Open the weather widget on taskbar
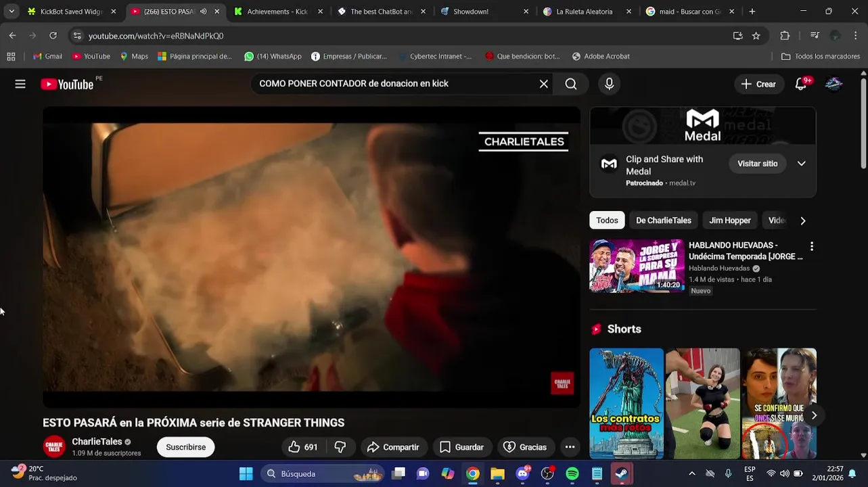This screenshot has height=487, width=868. (x=45, y=473)
